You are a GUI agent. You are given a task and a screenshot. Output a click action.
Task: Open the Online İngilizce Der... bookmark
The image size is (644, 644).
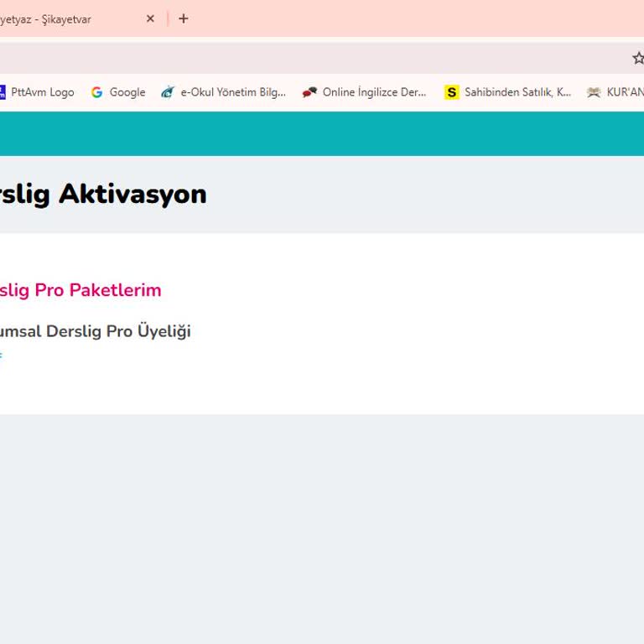[364, 92]
